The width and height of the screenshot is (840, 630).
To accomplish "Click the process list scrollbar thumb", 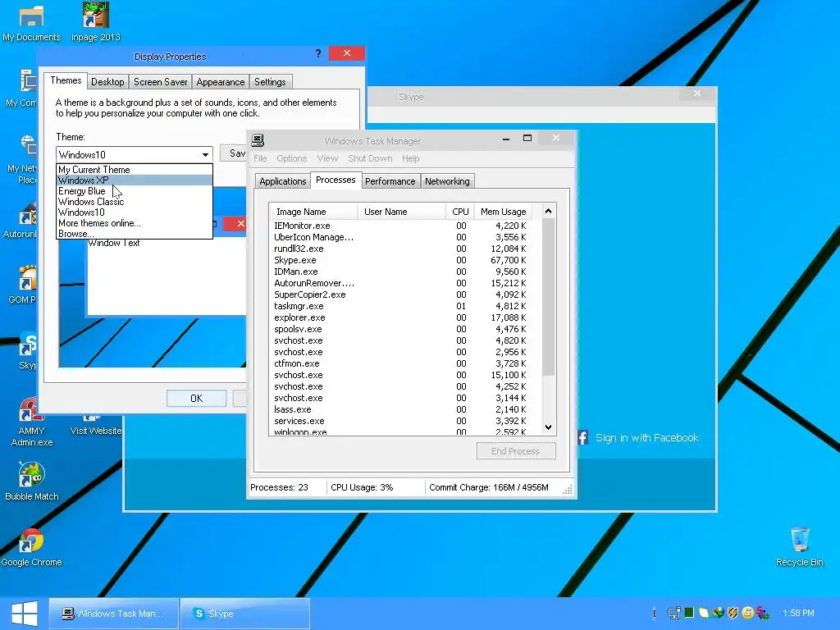I will [548, 297].
